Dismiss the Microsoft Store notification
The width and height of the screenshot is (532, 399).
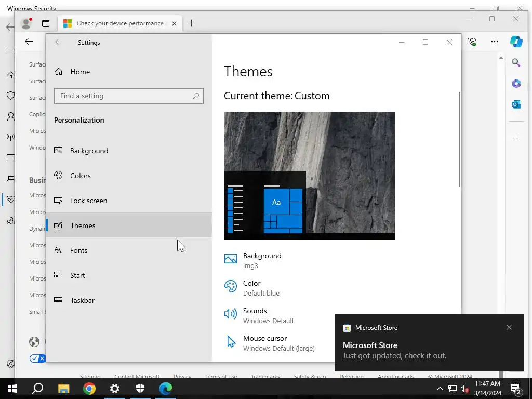click(x=509, y=327)
